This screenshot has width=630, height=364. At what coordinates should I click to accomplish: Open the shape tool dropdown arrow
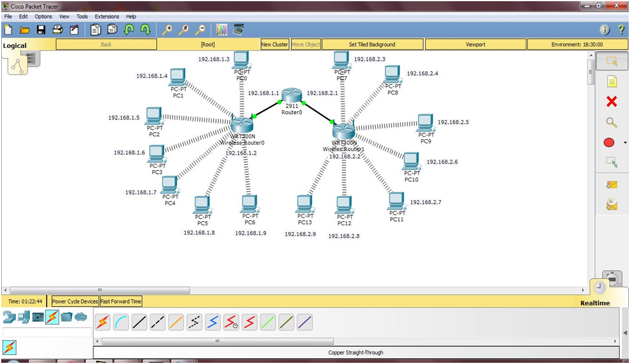click(625, 143)
